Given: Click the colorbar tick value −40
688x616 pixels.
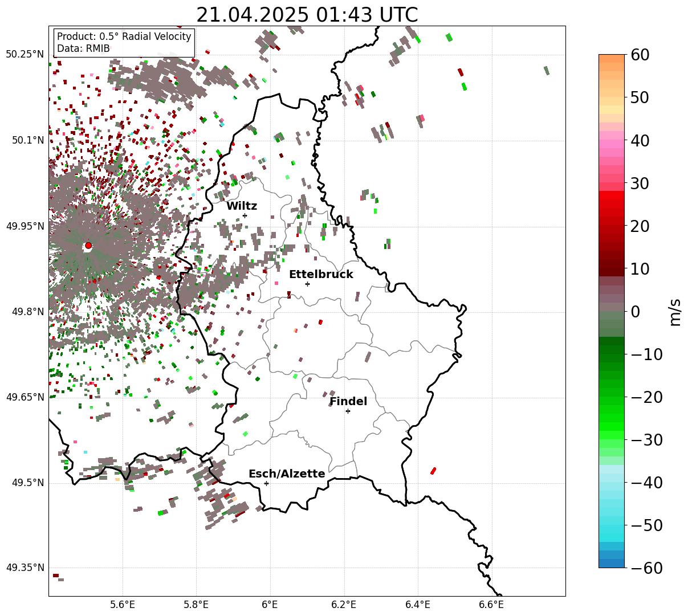Looking at the screenshot, I should point(646,482).
